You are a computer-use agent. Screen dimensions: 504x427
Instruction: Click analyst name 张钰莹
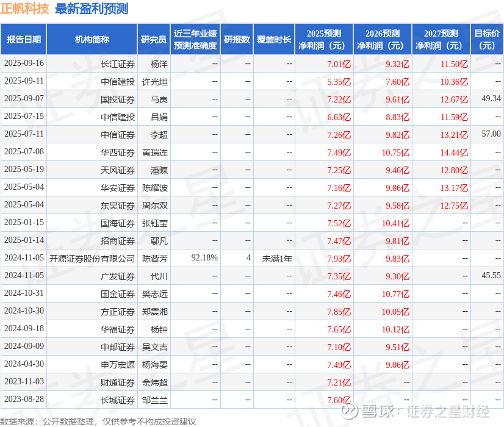(155, 223)
